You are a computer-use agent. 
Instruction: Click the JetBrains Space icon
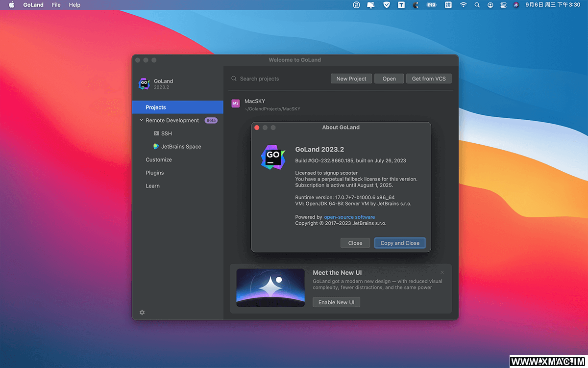click(x=156, y=147)
